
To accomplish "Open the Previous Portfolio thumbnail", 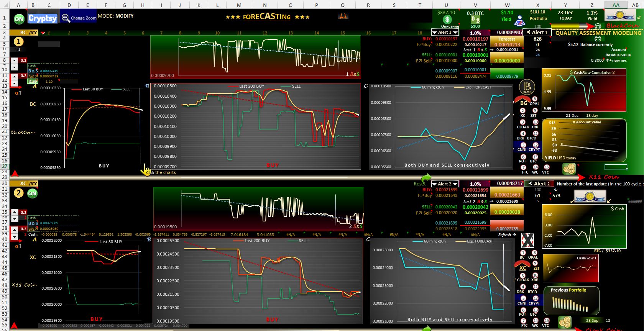I will tap(571, 301).
